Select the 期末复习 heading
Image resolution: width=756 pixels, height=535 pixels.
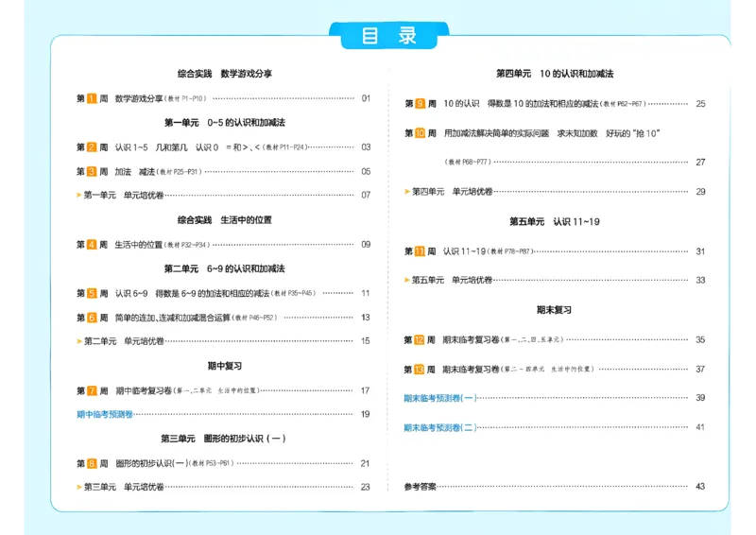(x=554, y=310)
